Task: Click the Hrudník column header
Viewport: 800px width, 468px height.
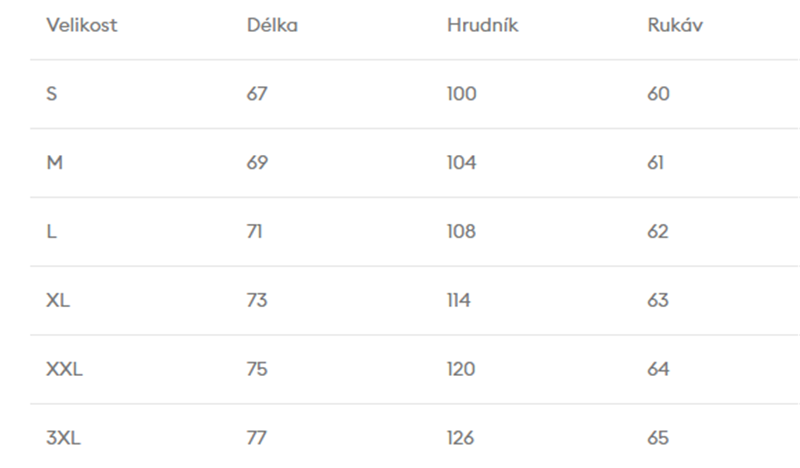Action: click(x=482, y=26)
